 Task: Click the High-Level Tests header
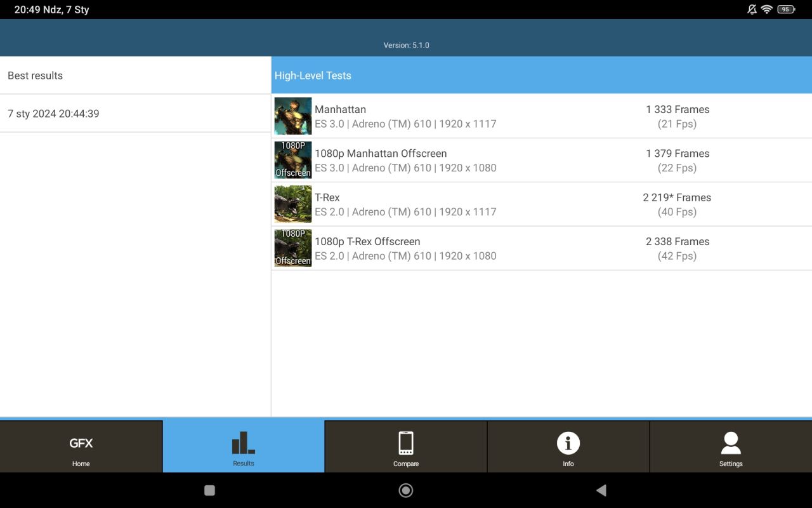point(542,76)
